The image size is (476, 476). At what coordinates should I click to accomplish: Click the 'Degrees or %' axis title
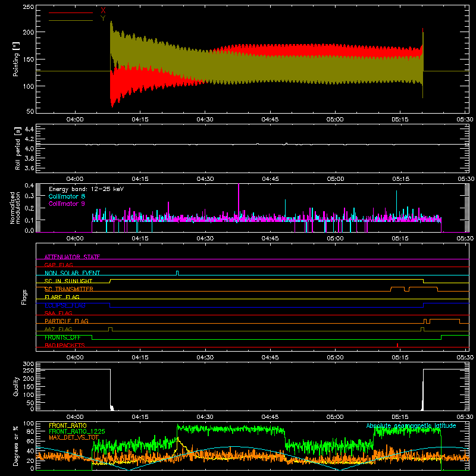(16, 446)
